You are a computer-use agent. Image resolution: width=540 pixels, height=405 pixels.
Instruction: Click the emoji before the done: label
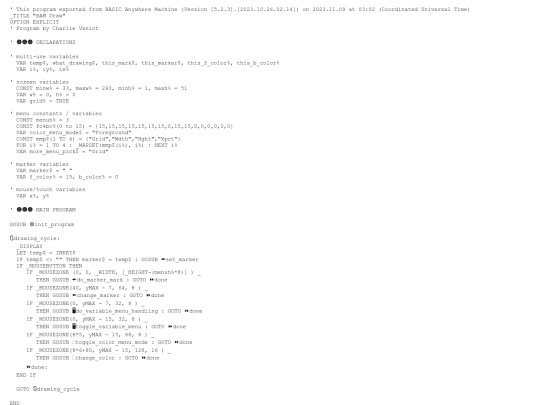[28, 367]
